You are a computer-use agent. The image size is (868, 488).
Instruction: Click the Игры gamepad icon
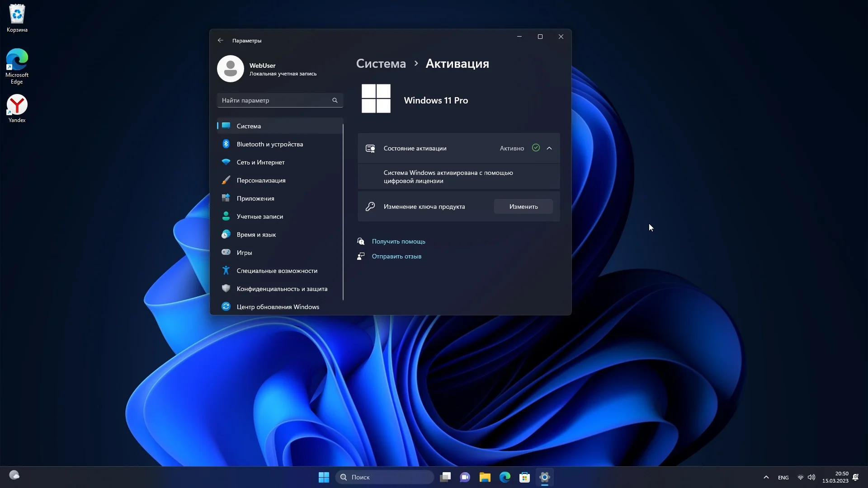pyautogui.click(x=226, y=253)
